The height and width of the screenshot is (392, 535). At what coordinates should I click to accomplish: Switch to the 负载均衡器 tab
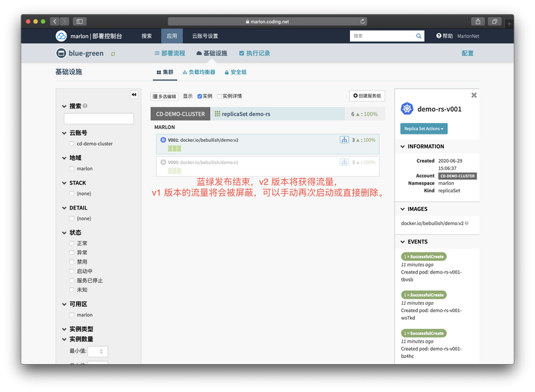pos(198,72)
